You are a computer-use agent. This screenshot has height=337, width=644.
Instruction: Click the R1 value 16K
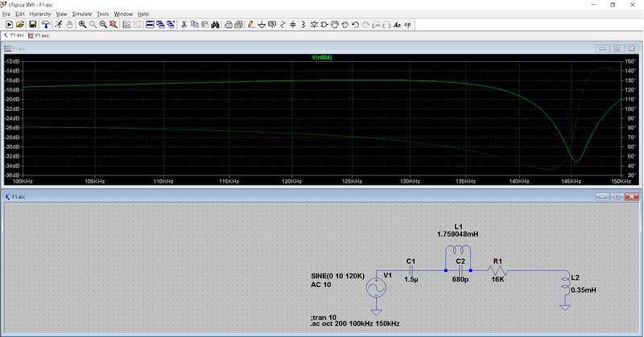497,279
